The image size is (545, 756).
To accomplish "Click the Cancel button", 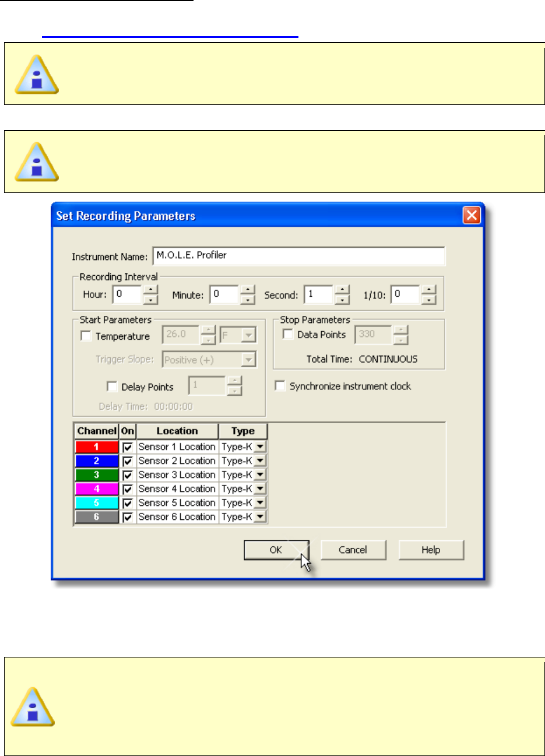I will tap(353, 550).
